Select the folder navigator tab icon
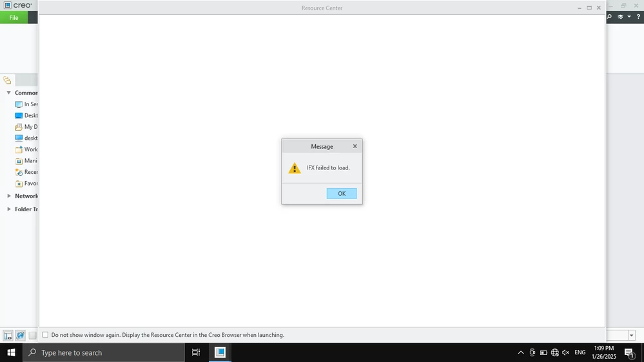The width and height of the screenshot is (644, 362). coord(7,80)
